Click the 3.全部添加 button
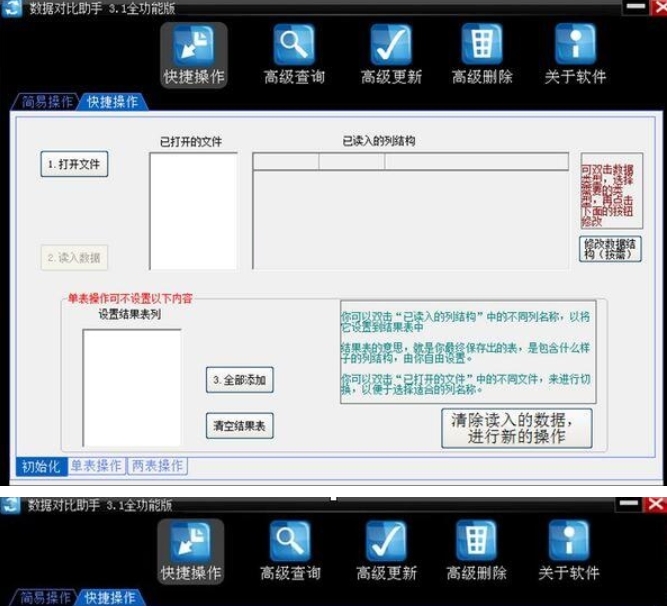Viewport: 667px width, 606px height. [239, 380]
